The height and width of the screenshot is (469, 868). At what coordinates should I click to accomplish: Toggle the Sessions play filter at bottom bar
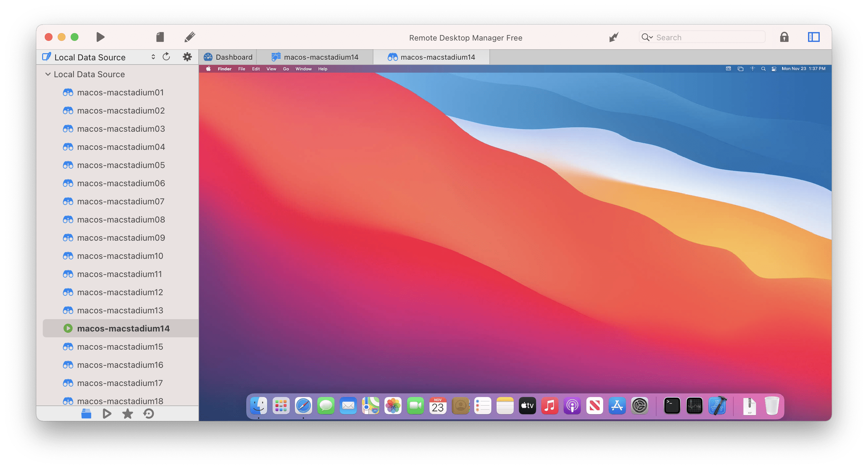[107, 413]
